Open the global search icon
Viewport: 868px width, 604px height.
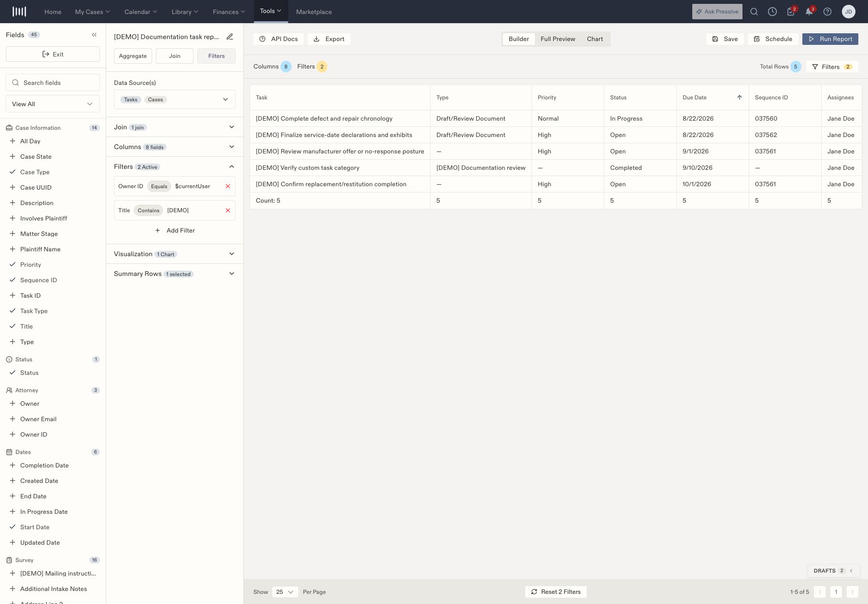(754, 12)
